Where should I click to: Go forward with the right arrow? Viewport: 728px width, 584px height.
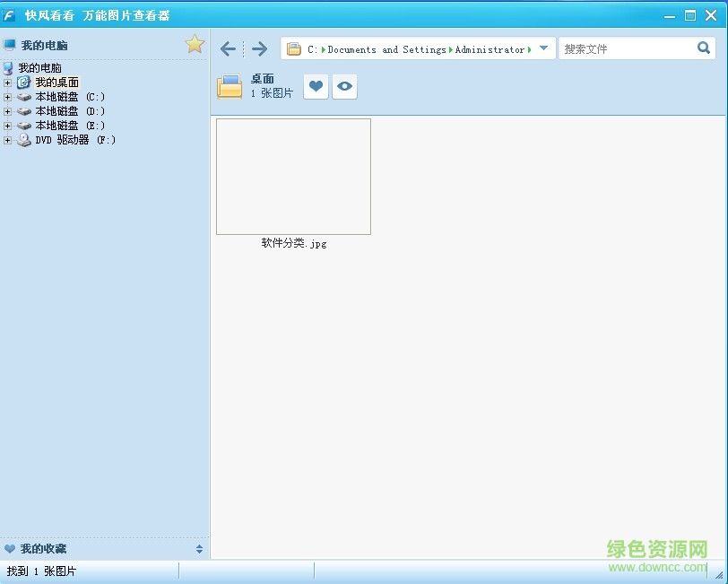(259, 49)
